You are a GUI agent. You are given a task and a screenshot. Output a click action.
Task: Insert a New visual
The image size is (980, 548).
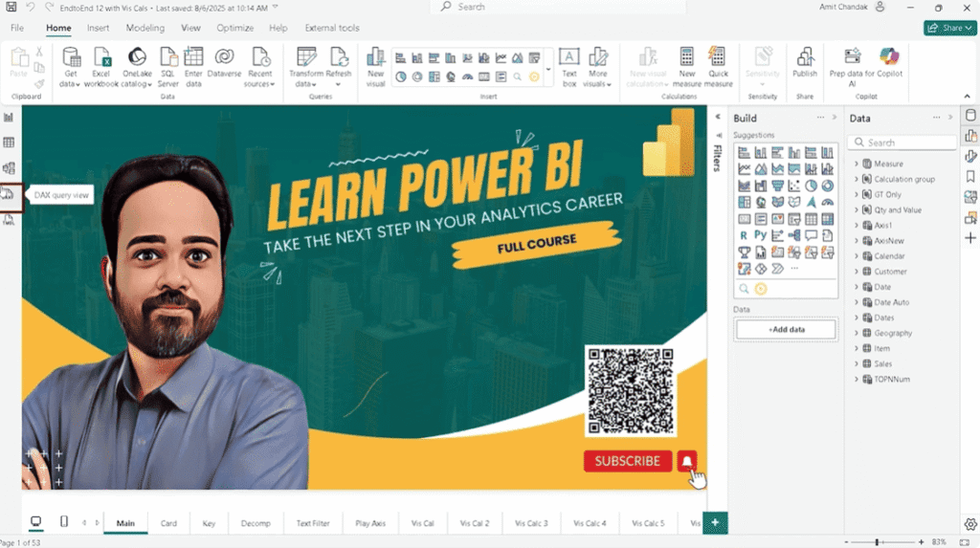375,67
